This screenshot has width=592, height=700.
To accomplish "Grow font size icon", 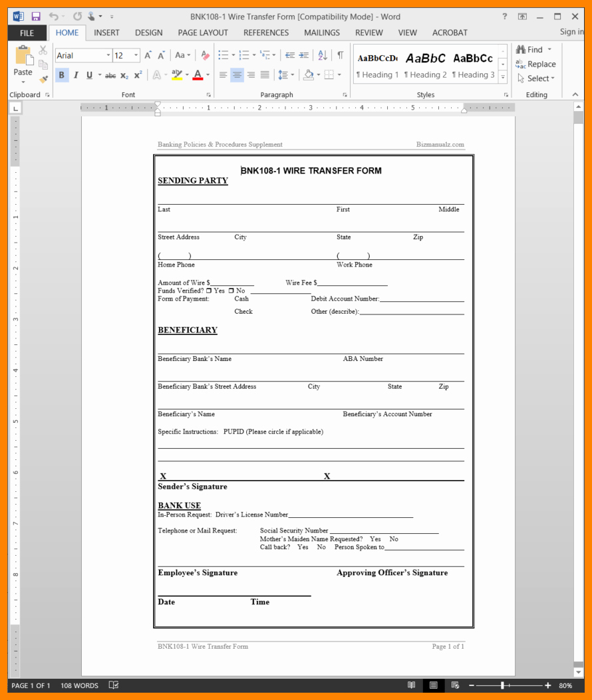I will click(148, 55).
